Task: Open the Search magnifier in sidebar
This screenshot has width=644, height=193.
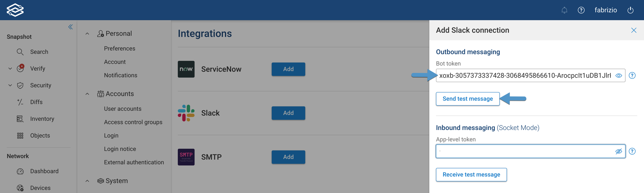Action: point(20,52)
